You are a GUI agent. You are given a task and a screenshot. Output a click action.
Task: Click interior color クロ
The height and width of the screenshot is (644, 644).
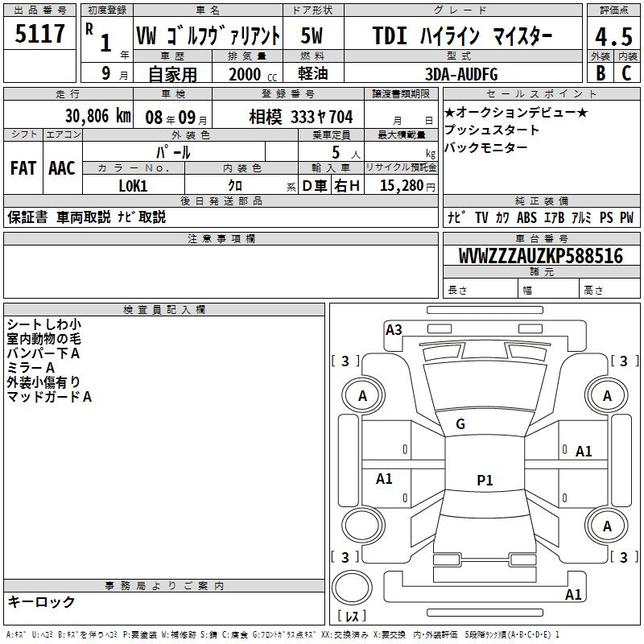[x=235, y=185]
